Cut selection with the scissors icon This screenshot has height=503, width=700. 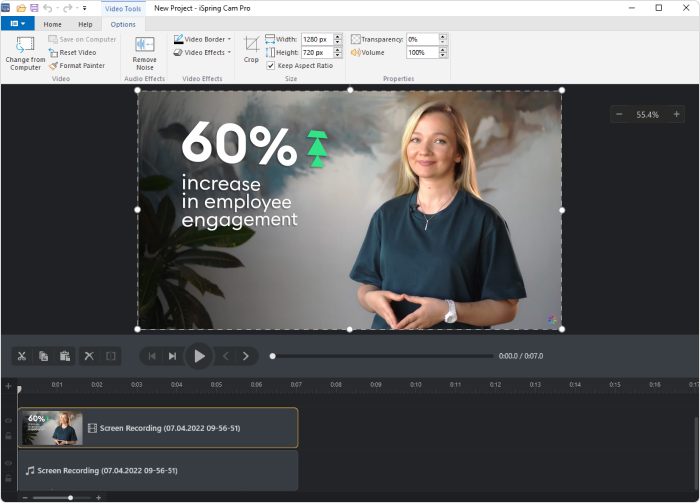point(22,356)
